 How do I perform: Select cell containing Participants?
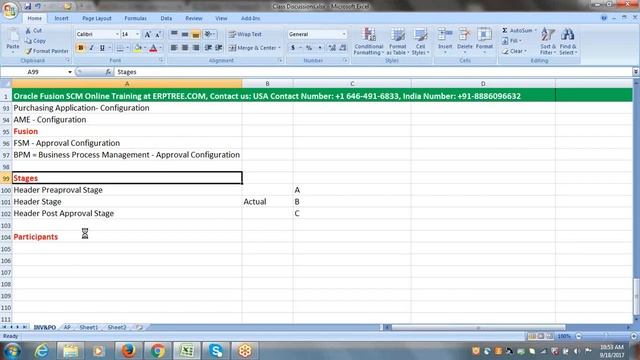point(127,237)
